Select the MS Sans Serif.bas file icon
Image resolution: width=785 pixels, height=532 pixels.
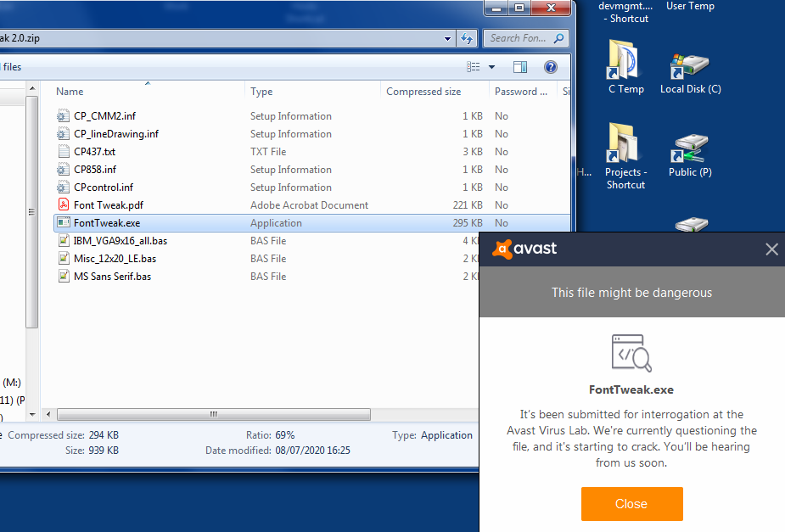click(x=63, y=277)
